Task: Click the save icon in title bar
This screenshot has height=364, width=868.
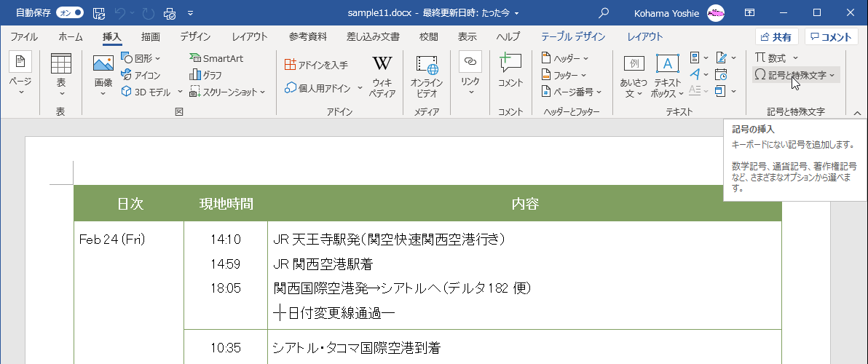Action: click(98, 12)
